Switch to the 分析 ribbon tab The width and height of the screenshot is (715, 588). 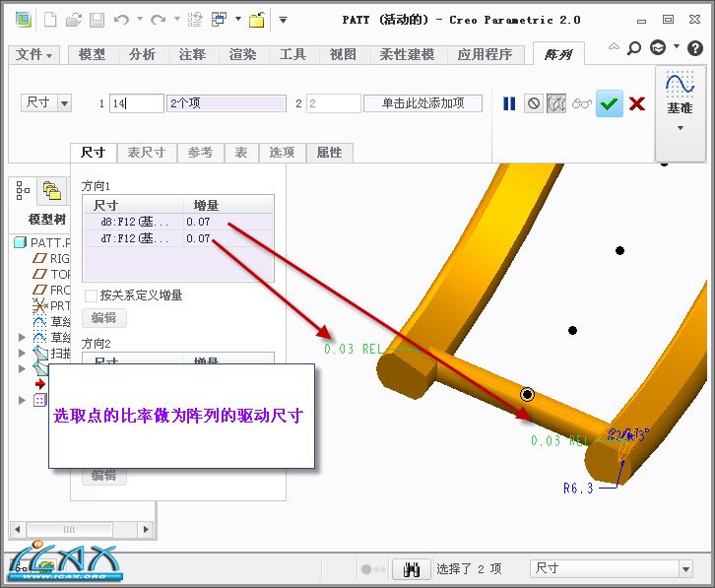coord(142,55)
